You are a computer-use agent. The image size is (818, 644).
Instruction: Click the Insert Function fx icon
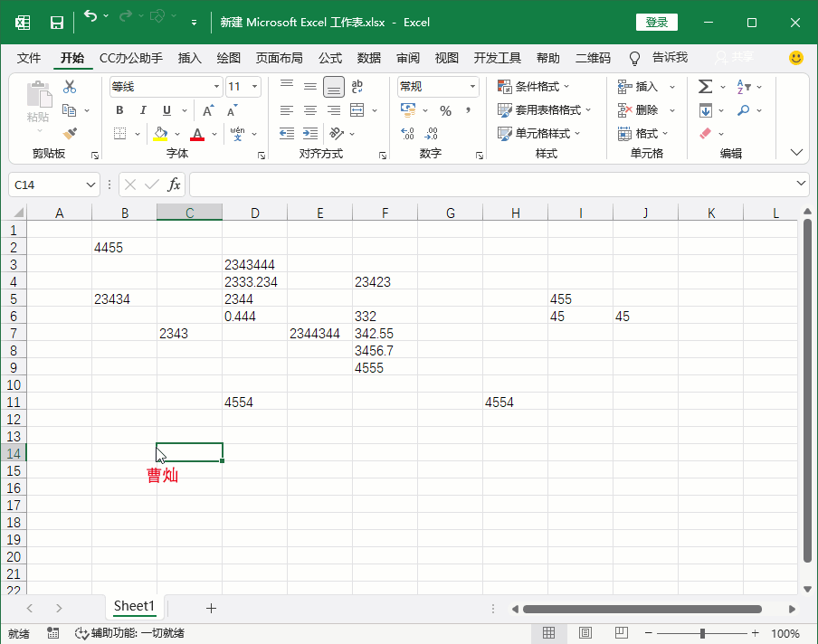click(x=174, y=185)
